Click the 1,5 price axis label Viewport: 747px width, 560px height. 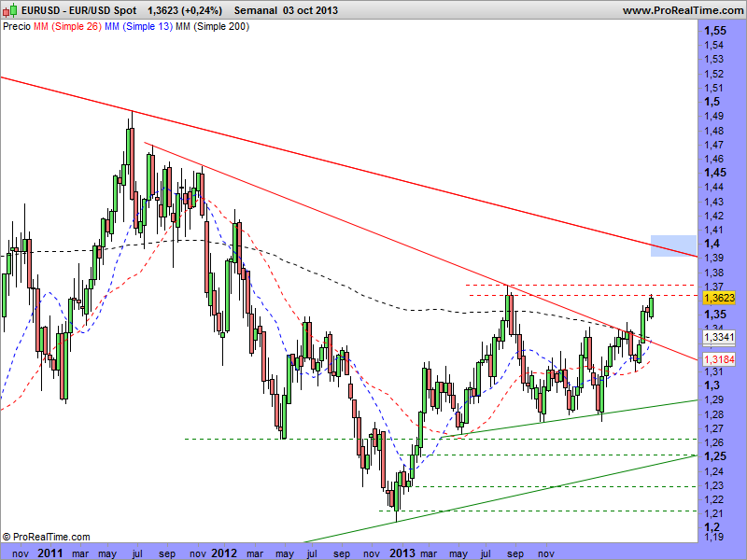712,102
